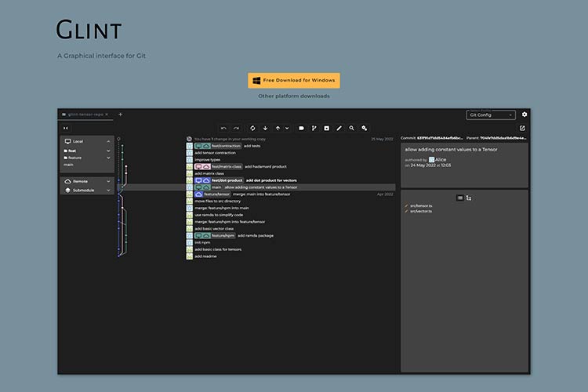
Task: Click the tag icon in the toolbar
Action: click(x=302, y=128)
